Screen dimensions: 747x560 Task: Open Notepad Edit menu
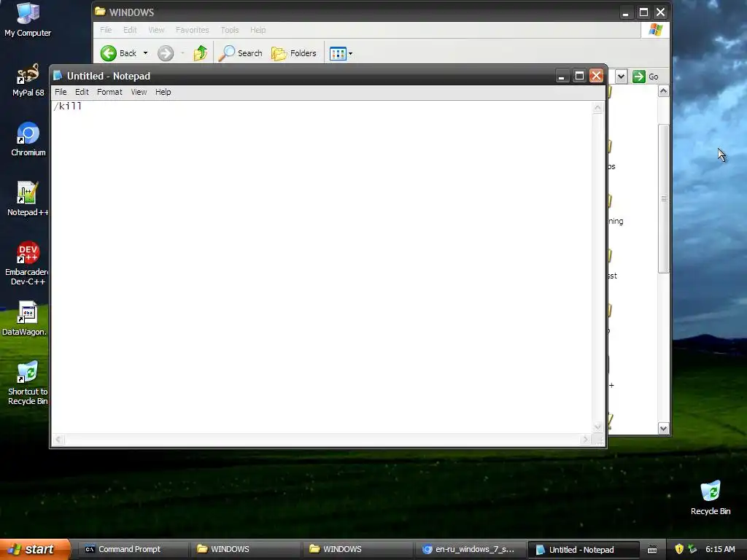tap(82, 92)
